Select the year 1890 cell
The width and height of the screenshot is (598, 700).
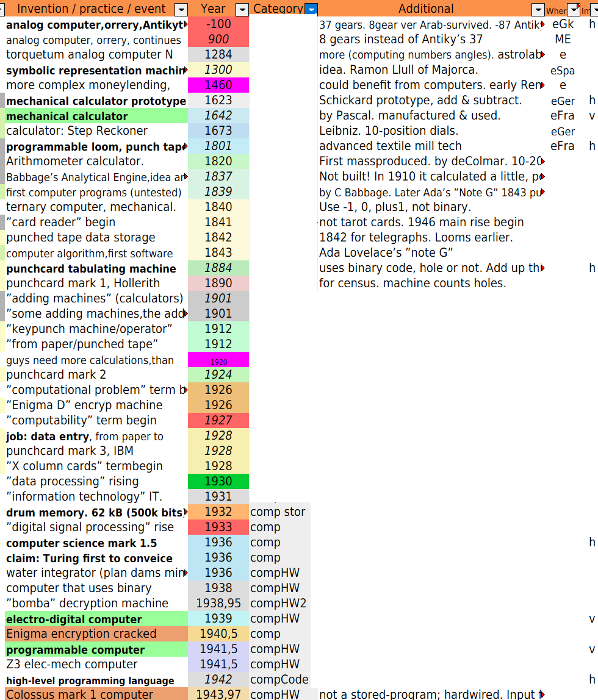click(x=218, y=283)
